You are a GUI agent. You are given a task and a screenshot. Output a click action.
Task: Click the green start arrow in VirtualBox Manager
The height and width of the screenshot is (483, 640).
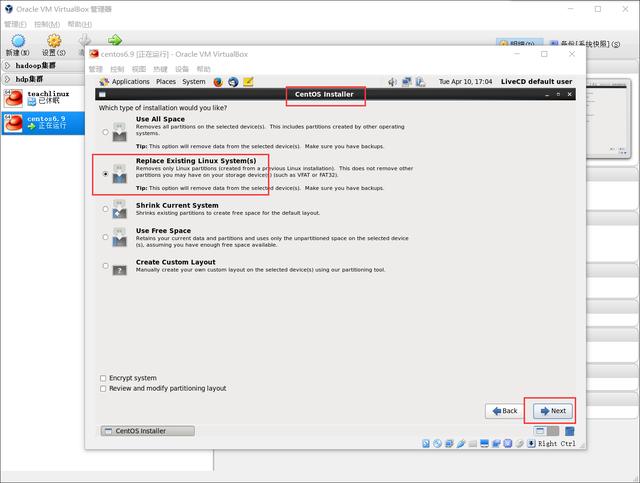pyautogui.click(x=115, y=40)
